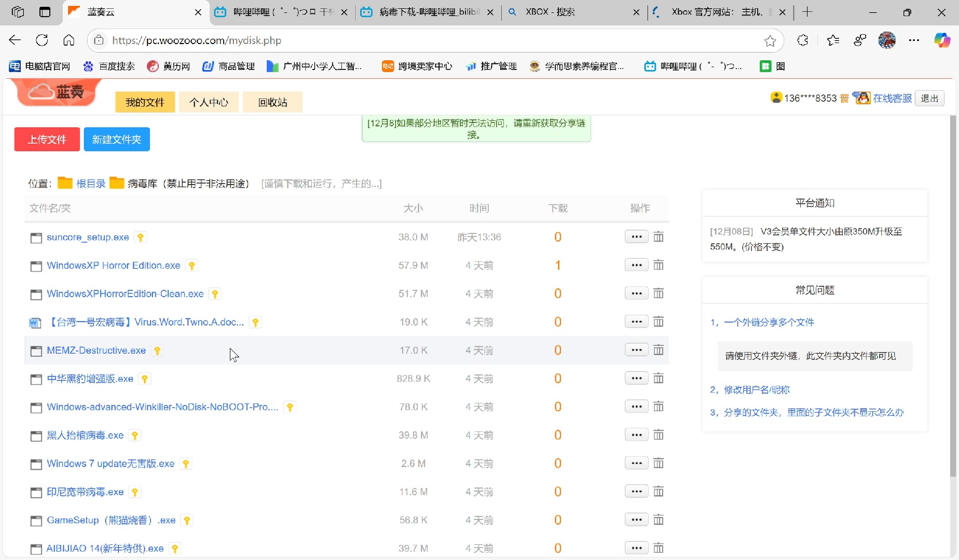Open the favorites list panel
Image resolution: width=959 pixels, height=560 pixels.
(x=833, y=40)
